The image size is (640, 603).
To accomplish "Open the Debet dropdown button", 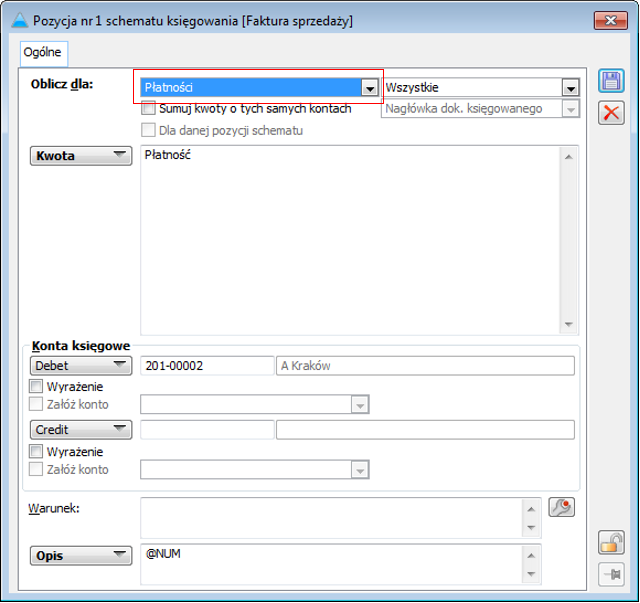I will 81,365.
